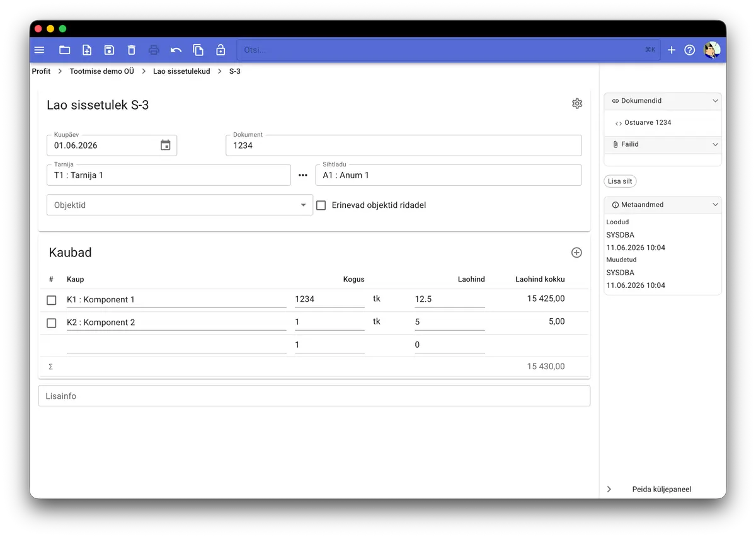
Task: Click the Laohind field with value 5
Action: (450, 323)
